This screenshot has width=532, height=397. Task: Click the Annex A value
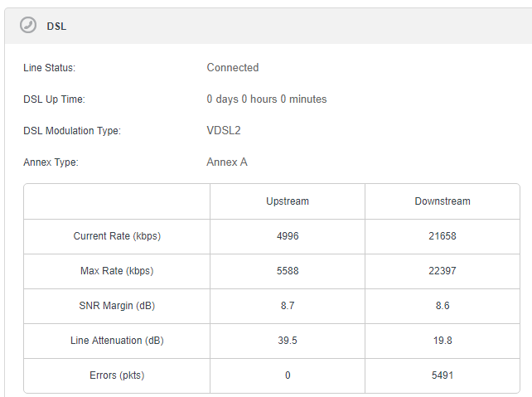[x=227, y=162]
